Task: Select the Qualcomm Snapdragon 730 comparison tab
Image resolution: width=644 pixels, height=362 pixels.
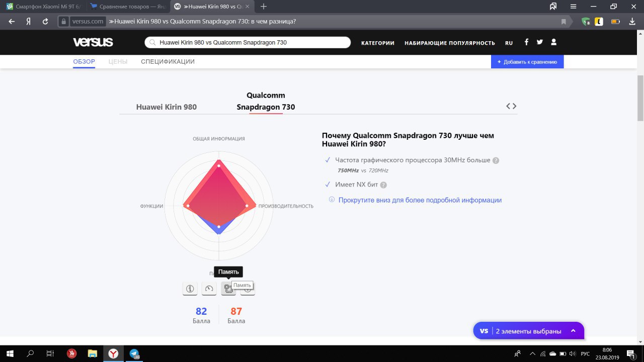Action: coord(266,101)
